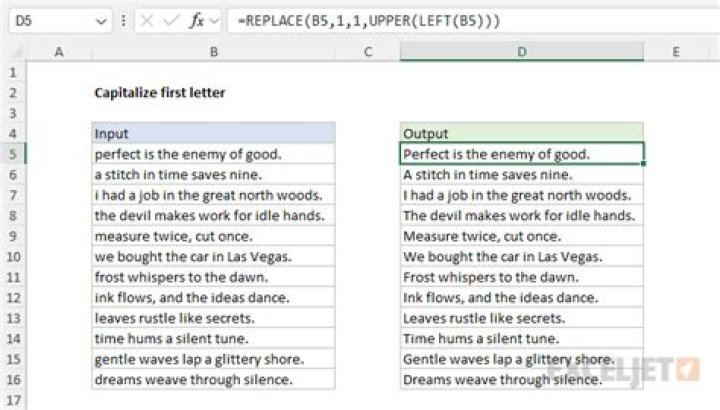Click cell 'the devil makes work for idle hands.'
Screen dimensions: 720x410
214,215
